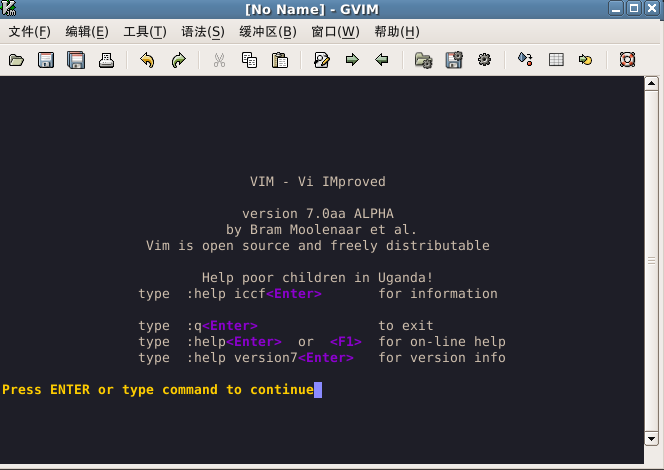664x470 pixels.
Task: Open the 工具(T) menu
Action: (145, 32)
